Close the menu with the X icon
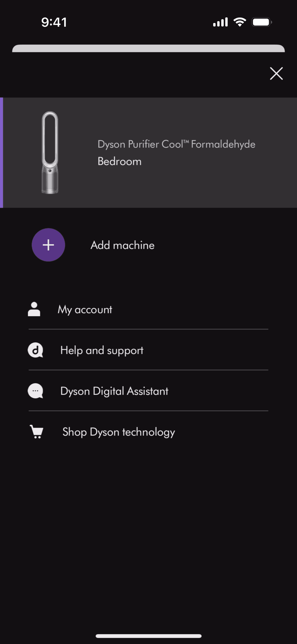The height and width of the screenshot is (644, 297). [x=276, y=74]
